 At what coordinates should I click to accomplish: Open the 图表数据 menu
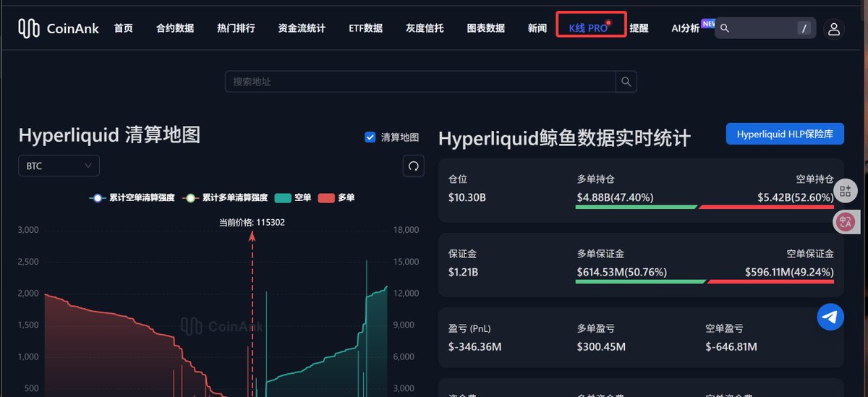click(486, 28)
